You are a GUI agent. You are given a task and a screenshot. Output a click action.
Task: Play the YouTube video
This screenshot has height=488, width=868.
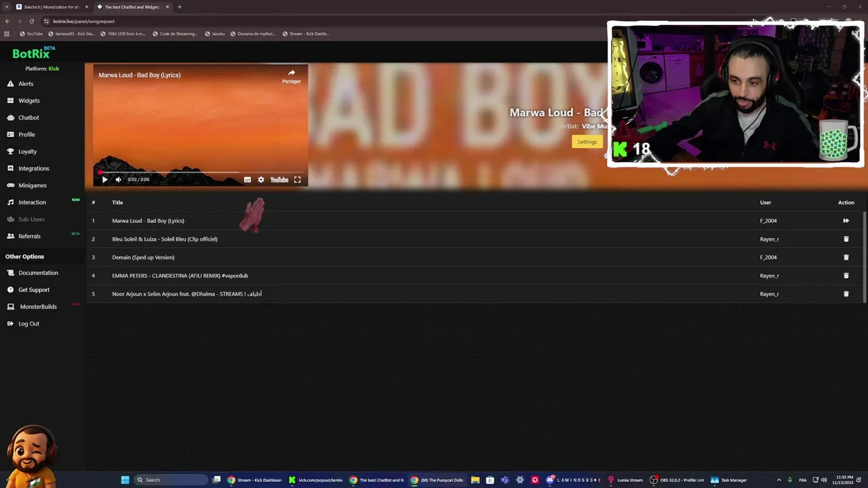point(104,180)
